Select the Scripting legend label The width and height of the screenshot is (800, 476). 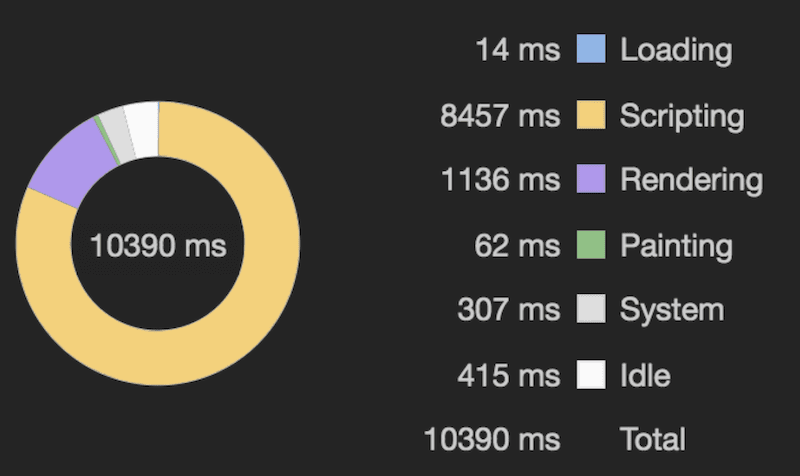click(682, 116)
